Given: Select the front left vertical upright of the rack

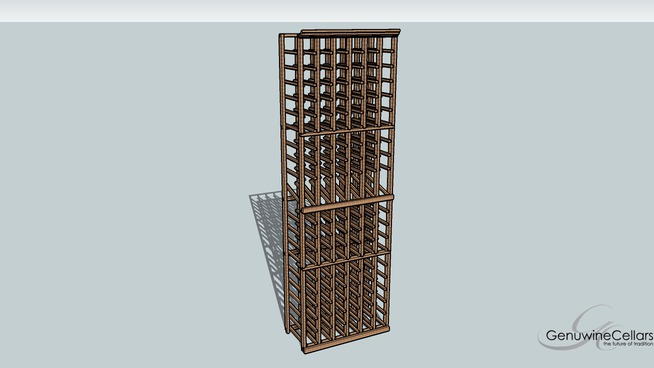Looking at the screenshot, I should pyautogui.click(x=301, y=192).
